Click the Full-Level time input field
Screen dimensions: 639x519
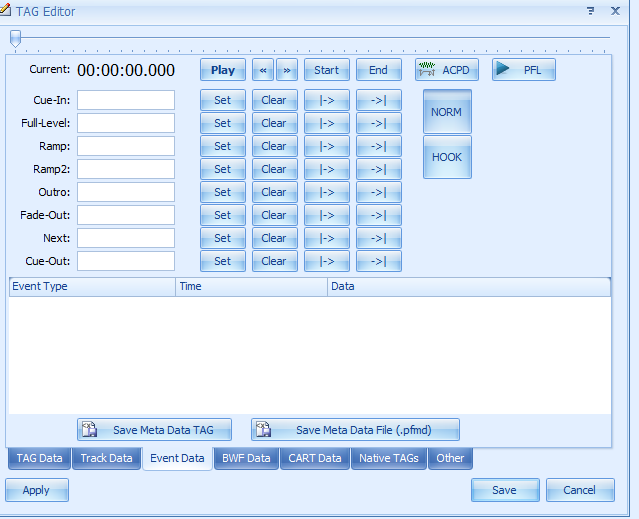[x=126, y=123]
